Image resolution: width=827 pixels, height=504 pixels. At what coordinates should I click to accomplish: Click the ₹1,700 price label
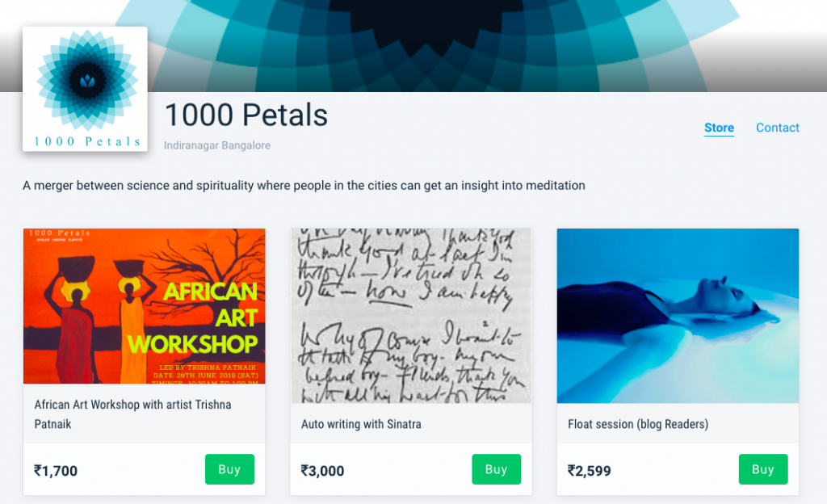tap(56, 470)
